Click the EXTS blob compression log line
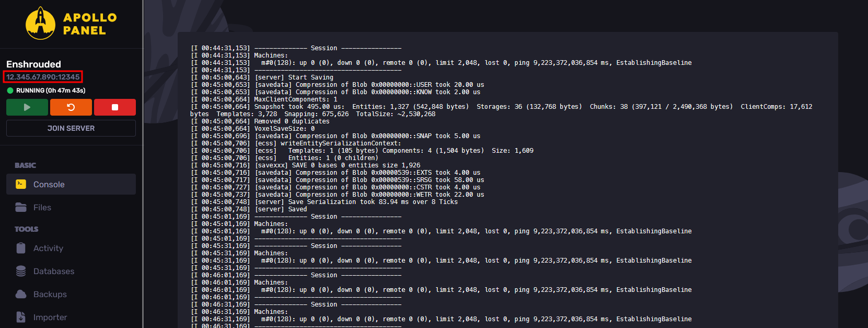This screenshot has width=868, height=328. tap(336, 173)
